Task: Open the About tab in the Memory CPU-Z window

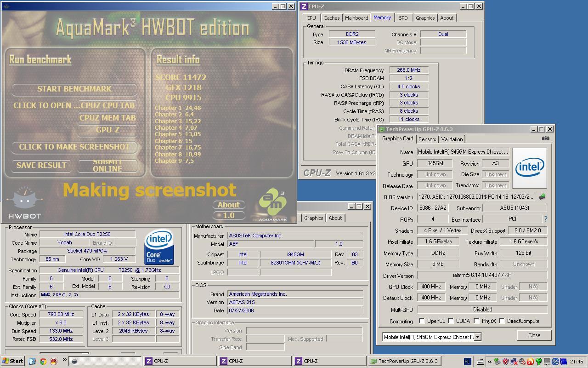Action: pyautogui.click(x=447, y=18)
